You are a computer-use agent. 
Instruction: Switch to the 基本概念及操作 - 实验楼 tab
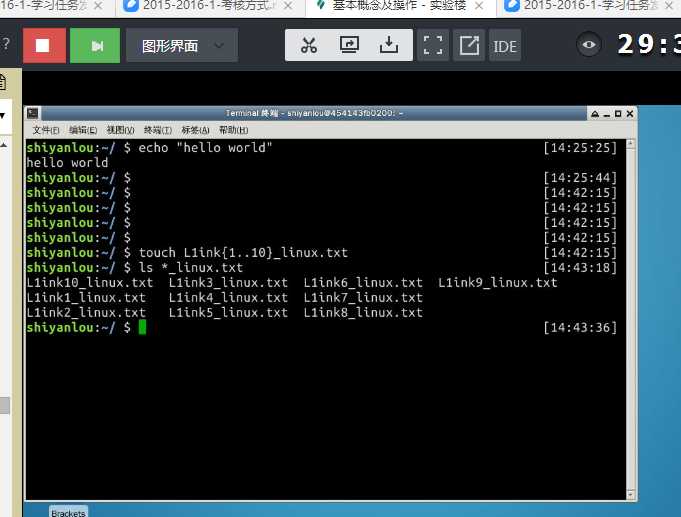click(x=399, y=6)
